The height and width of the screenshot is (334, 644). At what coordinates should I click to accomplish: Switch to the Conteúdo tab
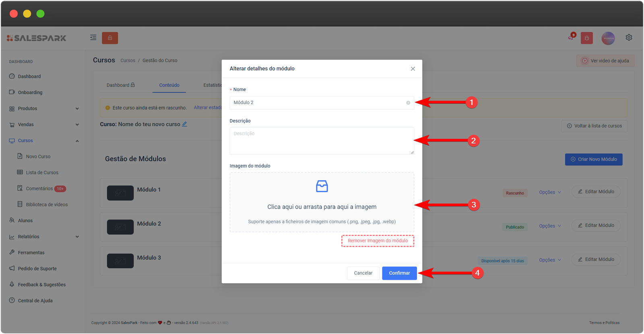click(x=169, y=85)
